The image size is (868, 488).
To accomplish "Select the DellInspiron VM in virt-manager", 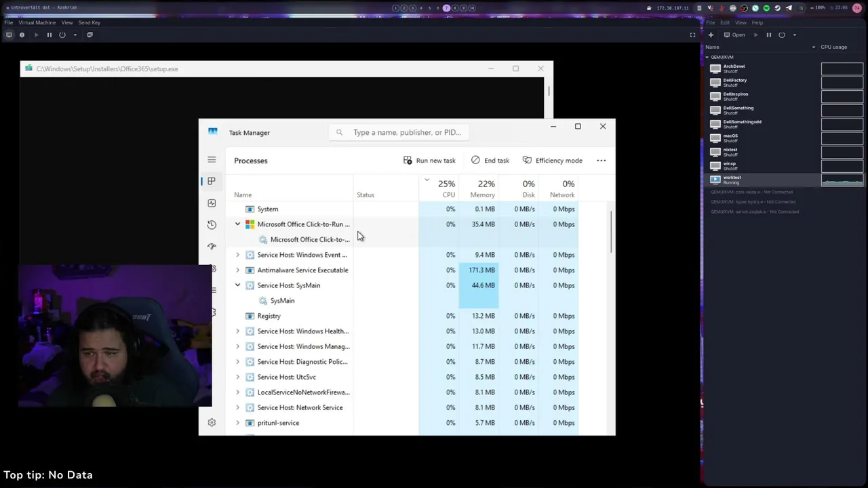I will 784,96.
